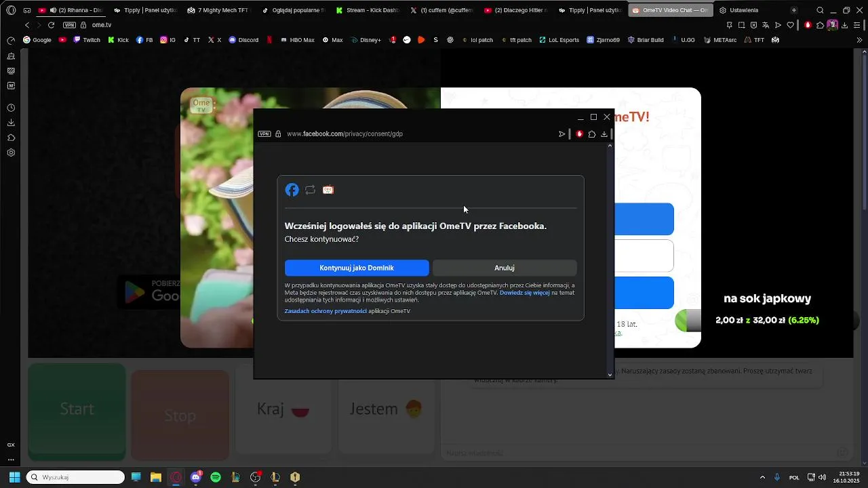Expand the bookmarks overflow chevron

tap(859, 40)
